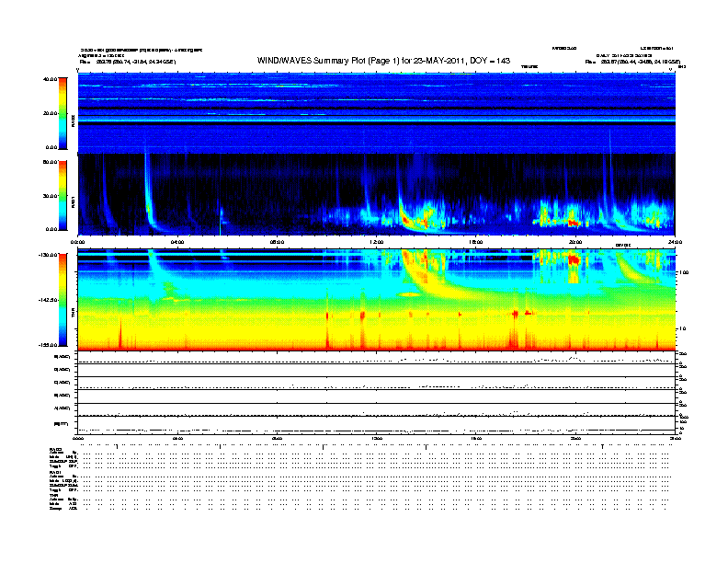Click the -142.50 label on TNR scale
The height and width of the screenshot is (563, 728).
(48, 300)
